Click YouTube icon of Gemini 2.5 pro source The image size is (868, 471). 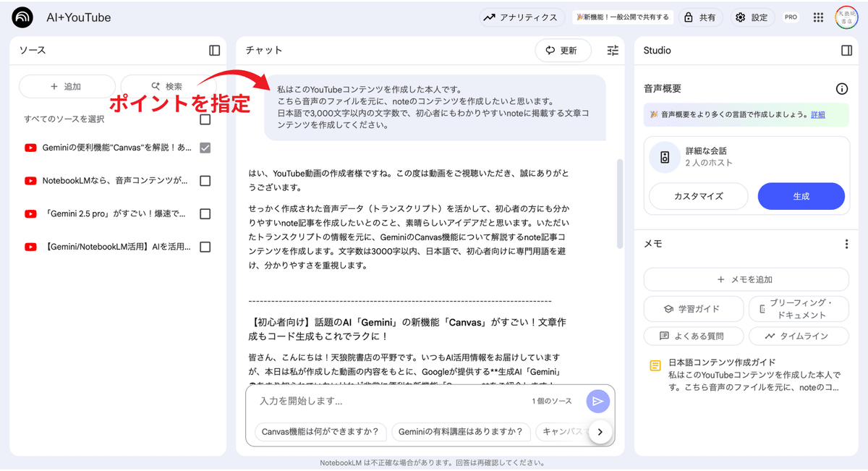point(30,214)
